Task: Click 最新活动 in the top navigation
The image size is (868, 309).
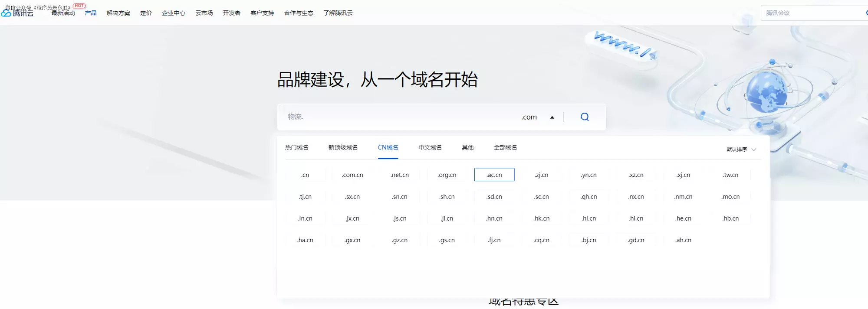Action: tap(63, 13)
